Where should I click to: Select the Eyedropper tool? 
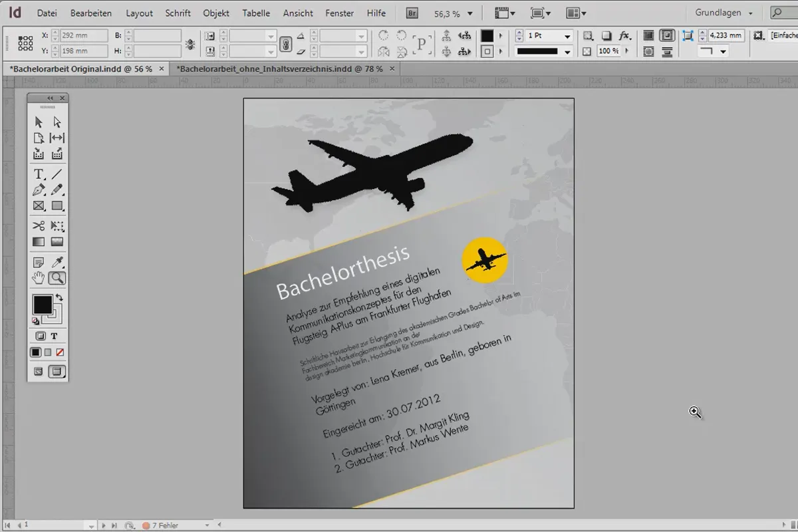[x=57, y=262]
